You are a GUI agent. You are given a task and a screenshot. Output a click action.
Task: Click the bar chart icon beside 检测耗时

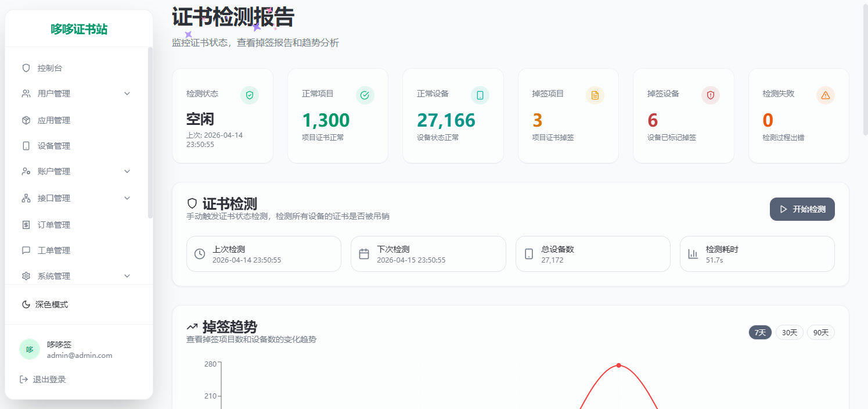pyautogui.click(x=693, y=254)
